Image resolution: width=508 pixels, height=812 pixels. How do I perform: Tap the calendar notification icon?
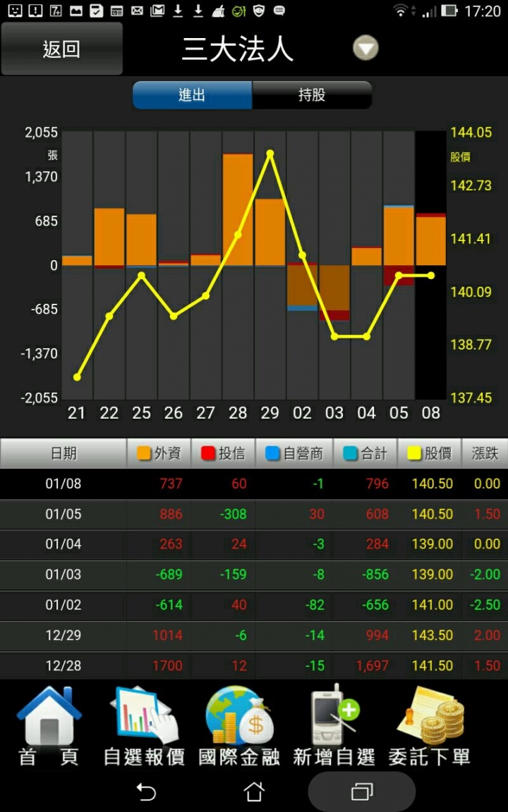tap(117, 11)
